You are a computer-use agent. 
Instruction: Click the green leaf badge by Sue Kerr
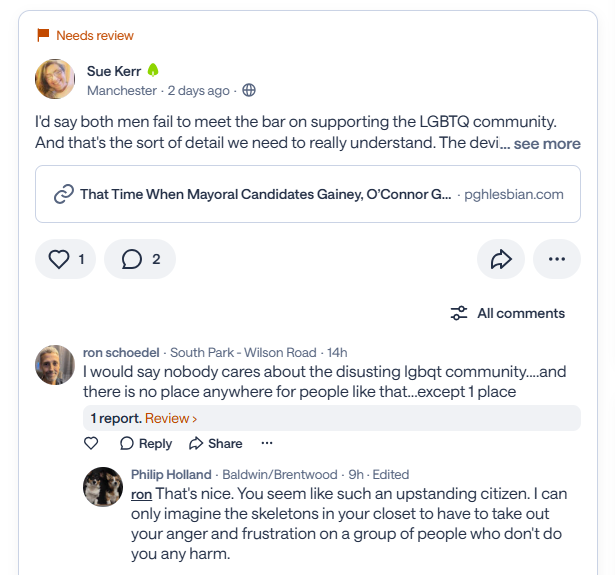(153, 71)
